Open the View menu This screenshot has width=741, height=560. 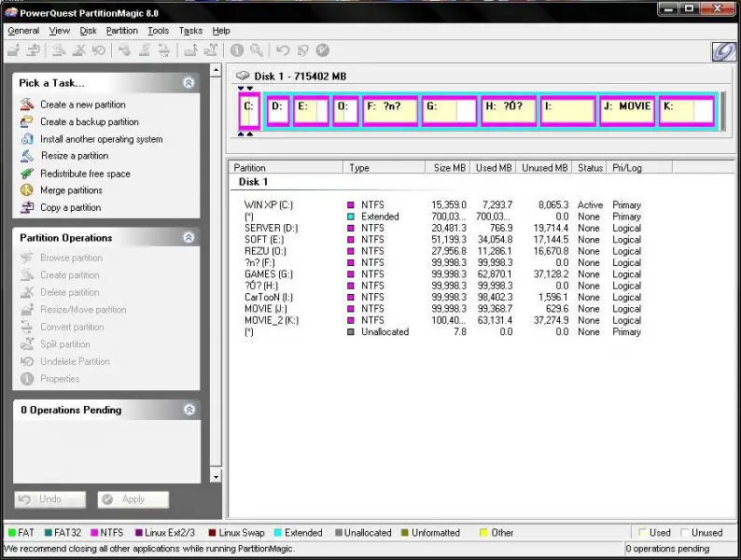pos(59,31)
